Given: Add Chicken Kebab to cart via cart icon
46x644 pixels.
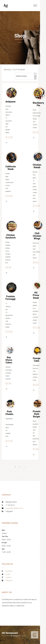Looking at the screenshot, I should (x=34, y=211).
